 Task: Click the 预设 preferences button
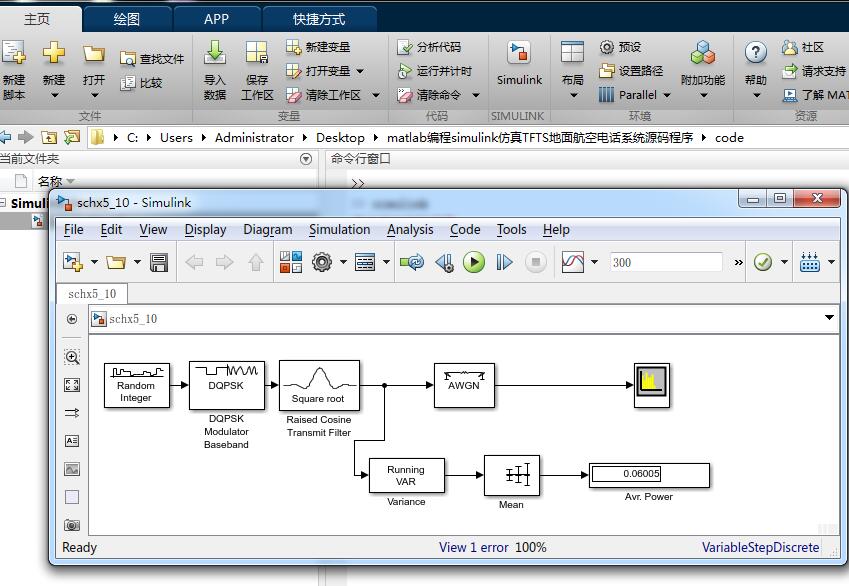[621, 47]
